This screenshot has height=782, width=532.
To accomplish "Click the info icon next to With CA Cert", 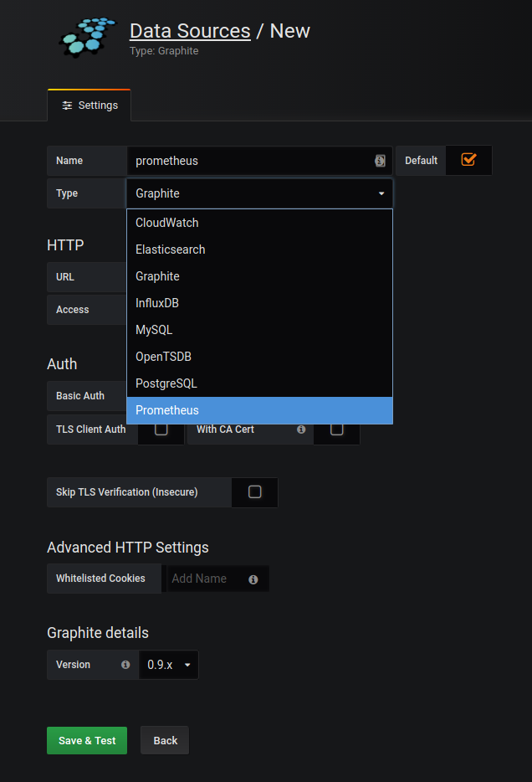I will pos(301,430).
